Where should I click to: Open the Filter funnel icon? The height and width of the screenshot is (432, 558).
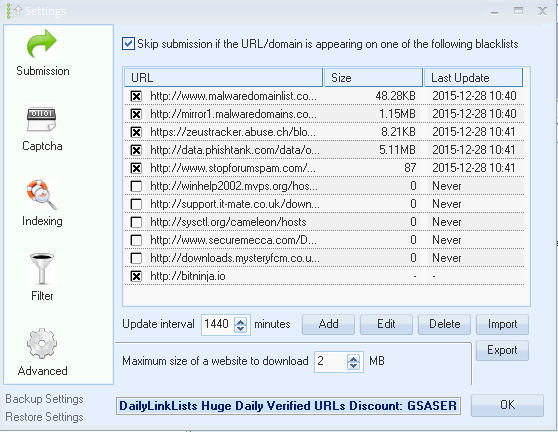pyautogui.click(x=42, y=268)
